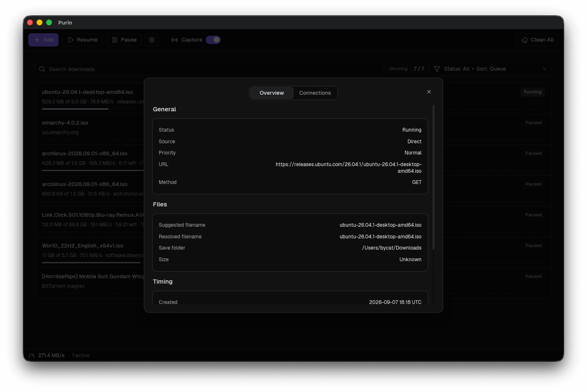Click the GET method value
Viewport: 587px width, 392px height.
(417, 182)
